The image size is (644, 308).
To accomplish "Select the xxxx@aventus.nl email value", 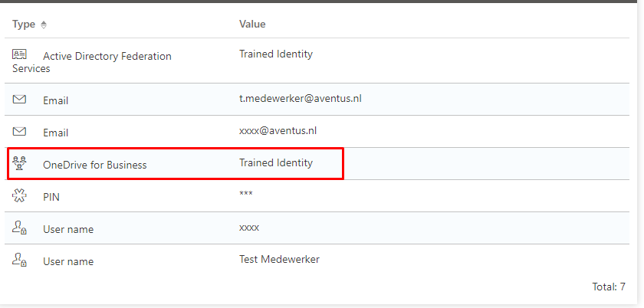I will (278, 131).
